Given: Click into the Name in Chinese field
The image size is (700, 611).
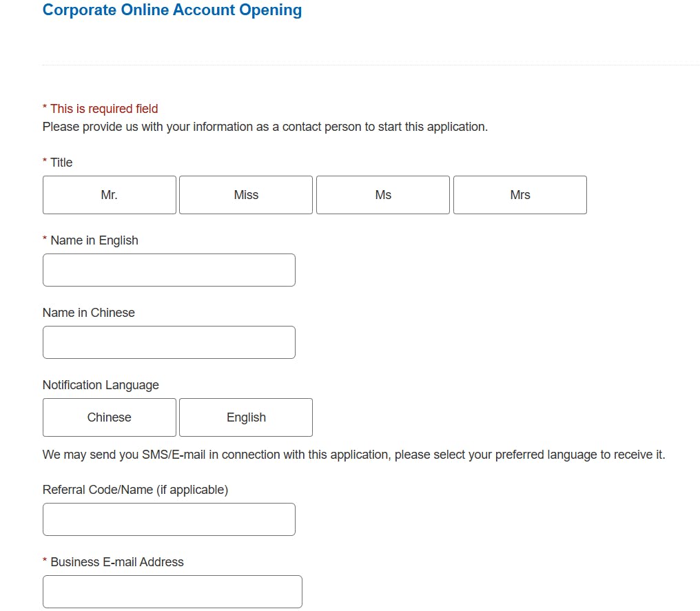Looking at the screenshot, I should point(169,342).
